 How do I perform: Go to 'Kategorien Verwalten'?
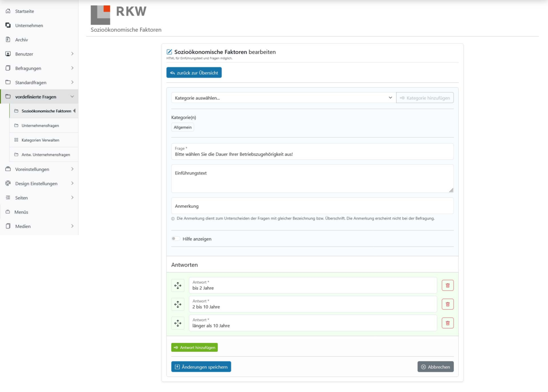coord(40,140)
